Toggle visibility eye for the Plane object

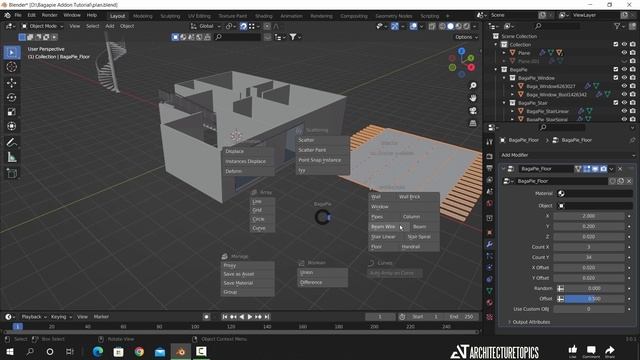[x=624, y=53]
